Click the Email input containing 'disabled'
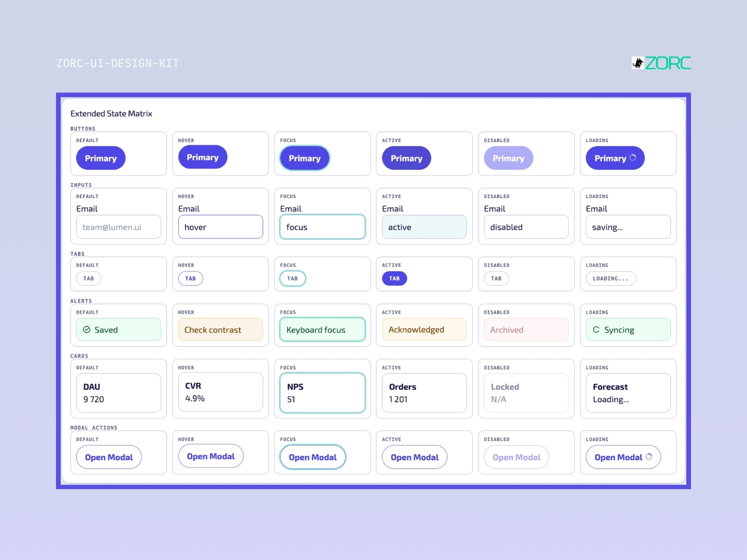This screenshot has width=747, height=560. [526, 227]
